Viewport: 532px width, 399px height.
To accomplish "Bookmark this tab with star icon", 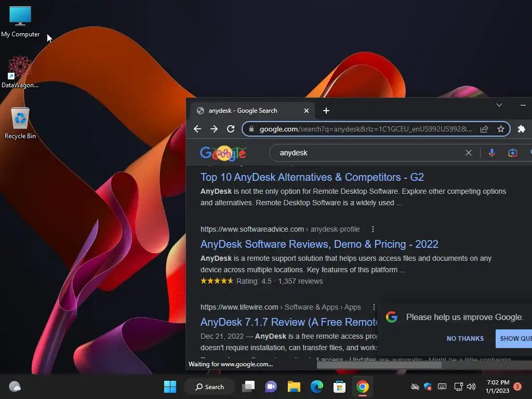I will (500, 129).
